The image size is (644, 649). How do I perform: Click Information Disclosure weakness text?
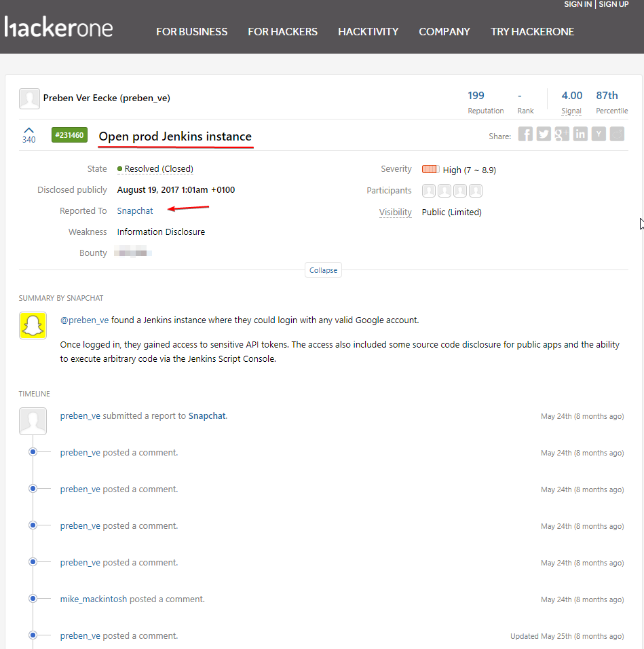161,231
